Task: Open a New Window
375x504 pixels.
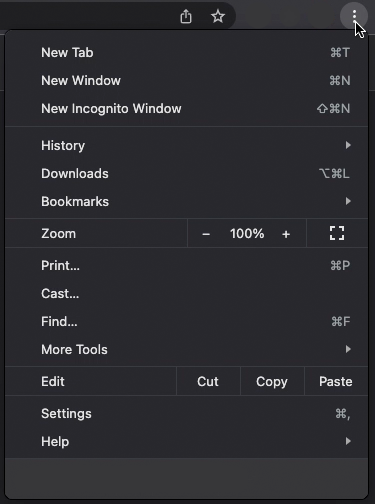Action: pyautogui.click(x=187, y=80)
